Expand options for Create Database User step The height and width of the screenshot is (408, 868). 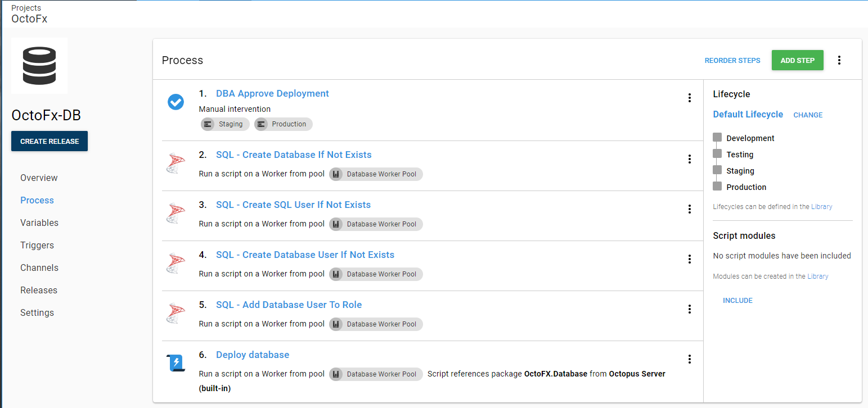coord(689,259)
